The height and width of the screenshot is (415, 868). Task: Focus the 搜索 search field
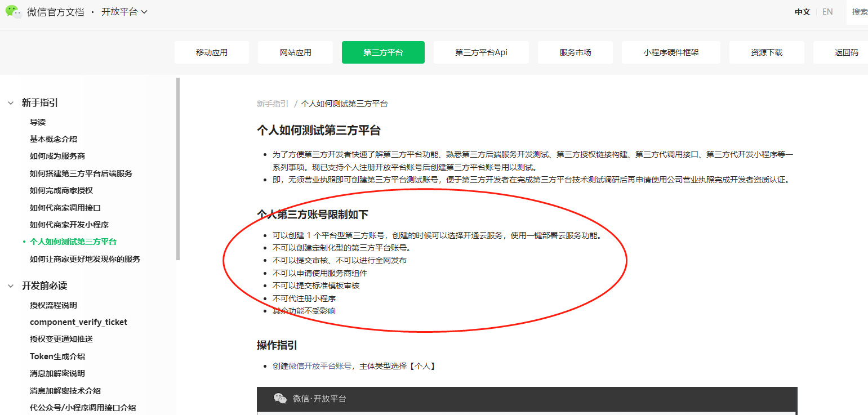(857, 12)
